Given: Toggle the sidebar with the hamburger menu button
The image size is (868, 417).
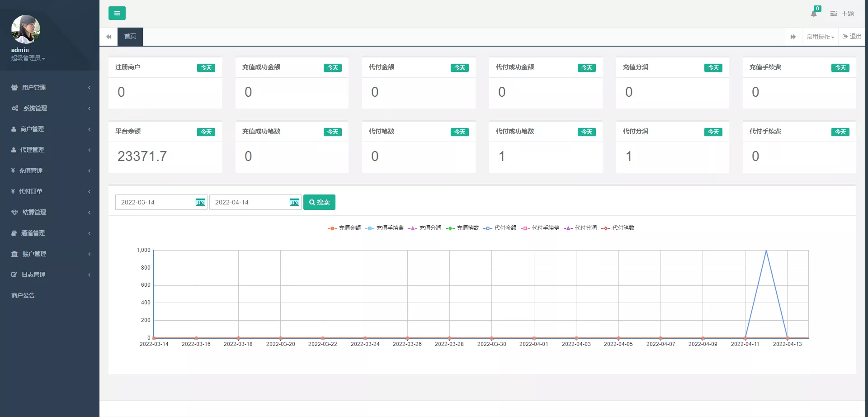Looking at the screenshot, I should [117, 13].
